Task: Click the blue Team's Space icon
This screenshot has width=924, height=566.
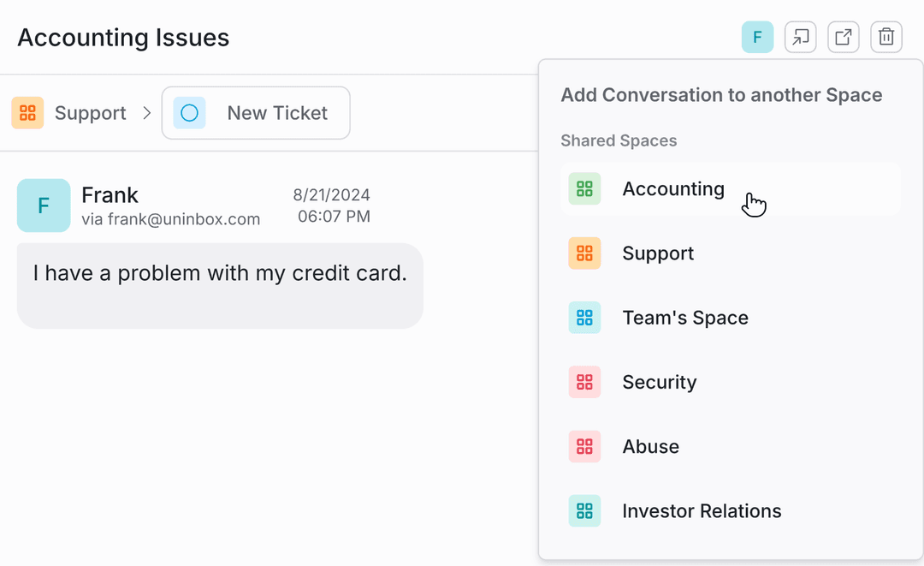Action: pos(584,318)
